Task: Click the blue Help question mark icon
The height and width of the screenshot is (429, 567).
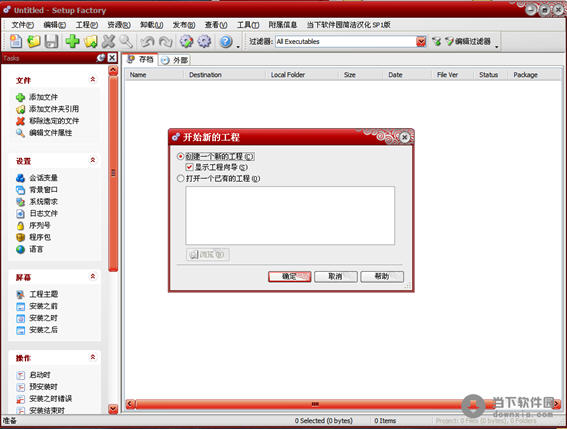Action: pos(226,41)
